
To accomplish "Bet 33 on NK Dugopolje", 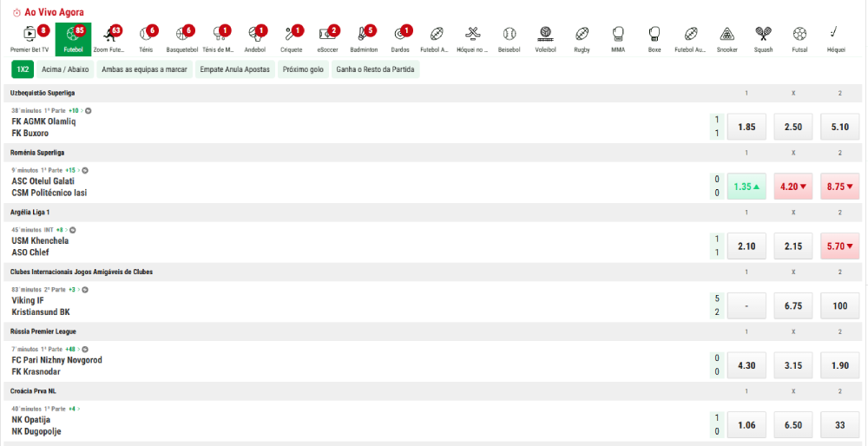I will tap(839, 425).
